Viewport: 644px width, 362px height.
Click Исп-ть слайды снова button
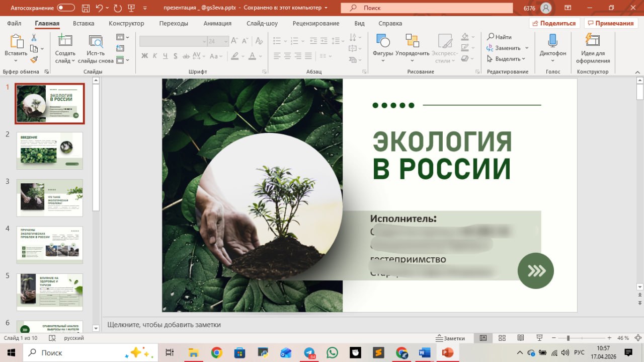point(96,49)
